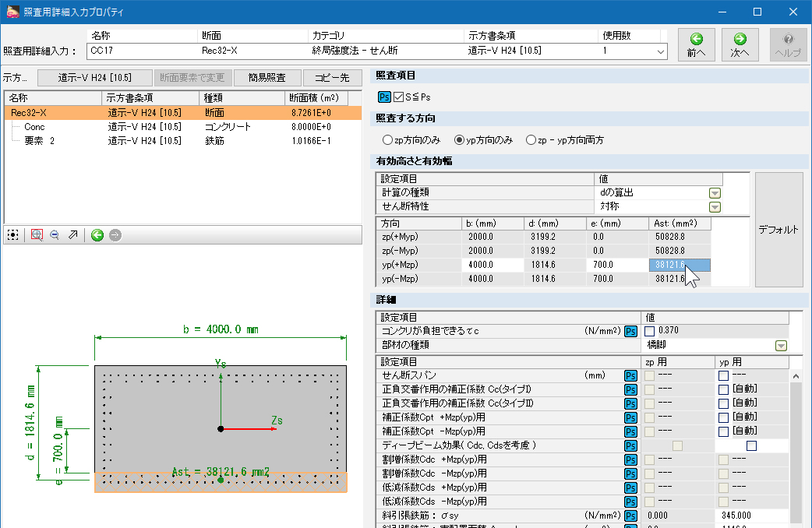This screenshot has width=812, height=528.
Task: Click yp(+Mzp) b value 4000.0 cell
Action: pos(492,265)
